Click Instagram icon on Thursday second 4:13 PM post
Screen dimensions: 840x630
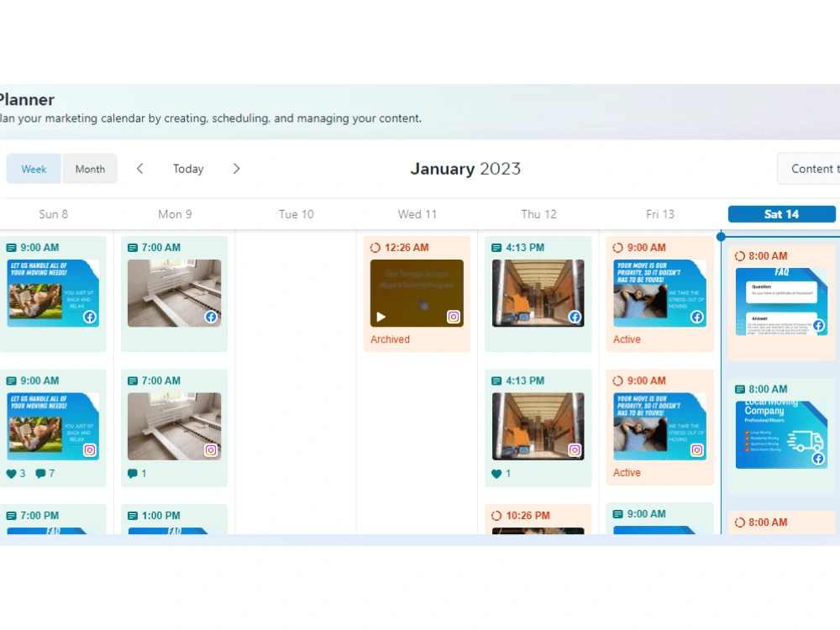(575, 450)
